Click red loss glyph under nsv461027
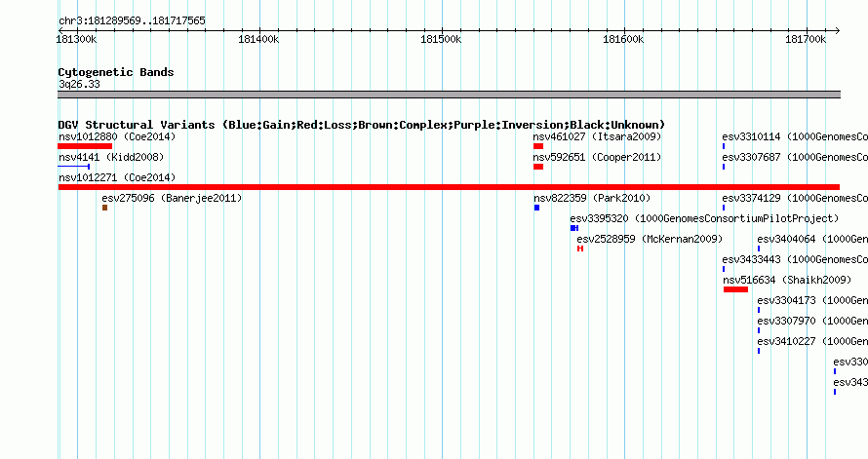Viewport: 868px width, 459px height. coord(538,146)
